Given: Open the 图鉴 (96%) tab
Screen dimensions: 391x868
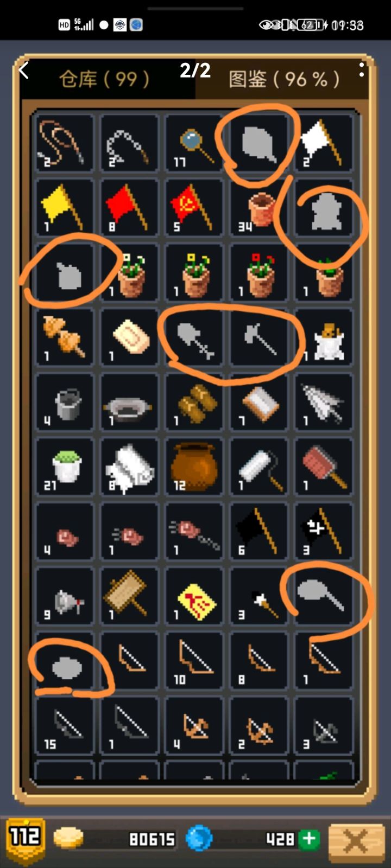Looking at the screenshot, I should 285,80.
